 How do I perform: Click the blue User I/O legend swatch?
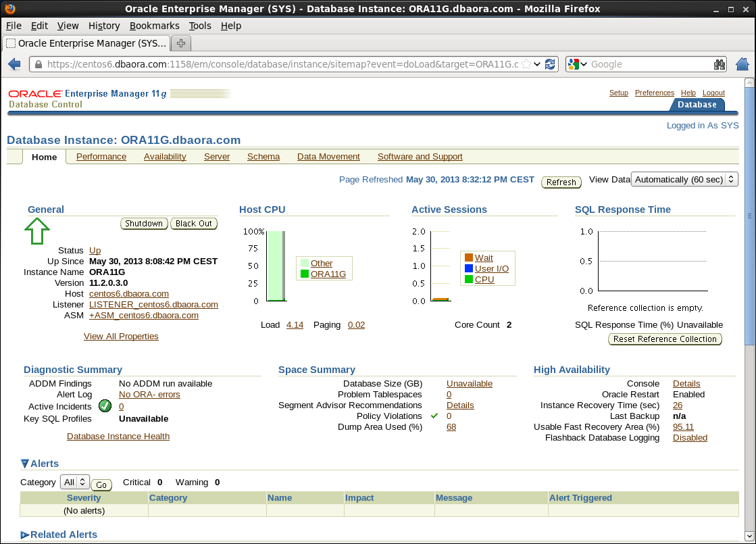pyautogui.click(x=469, y=268)
